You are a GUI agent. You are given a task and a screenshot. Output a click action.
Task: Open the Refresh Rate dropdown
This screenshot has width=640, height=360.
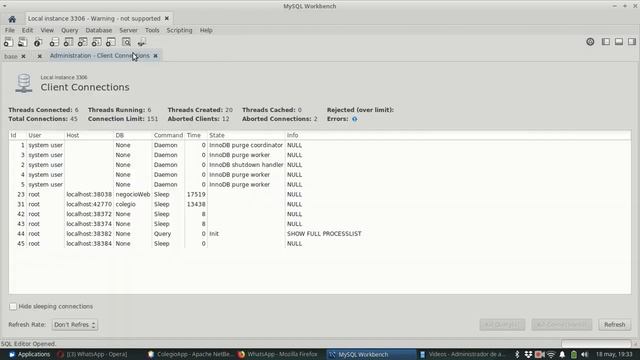pyautogui.click(x=75, y=324)
